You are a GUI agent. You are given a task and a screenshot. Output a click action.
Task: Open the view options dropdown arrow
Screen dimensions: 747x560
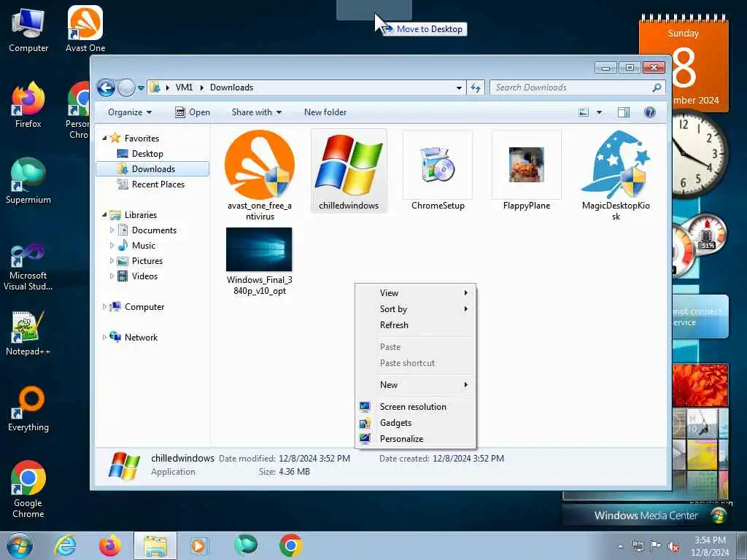tap(600, 112)
